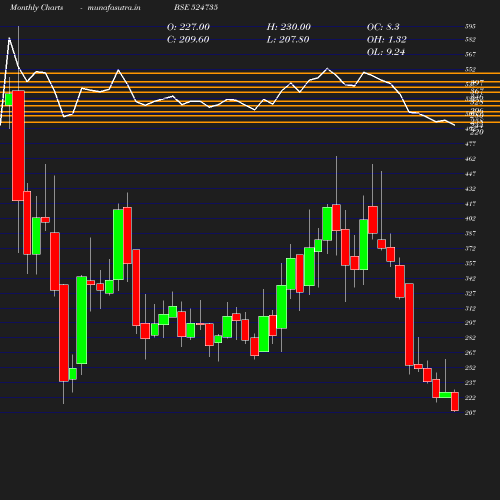Click the 297 price axis label
The width and height of the screenshot is (500, 500).
(470, 323)
